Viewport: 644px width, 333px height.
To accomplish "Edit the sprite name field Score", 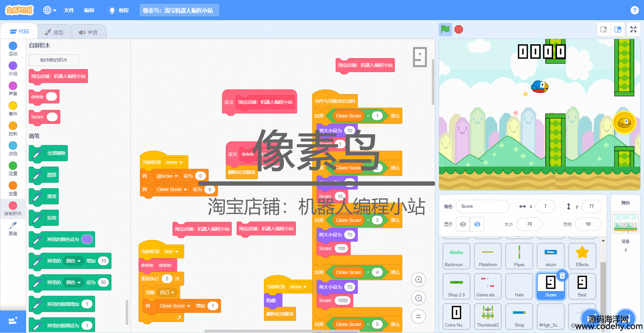I will [482, 206].
